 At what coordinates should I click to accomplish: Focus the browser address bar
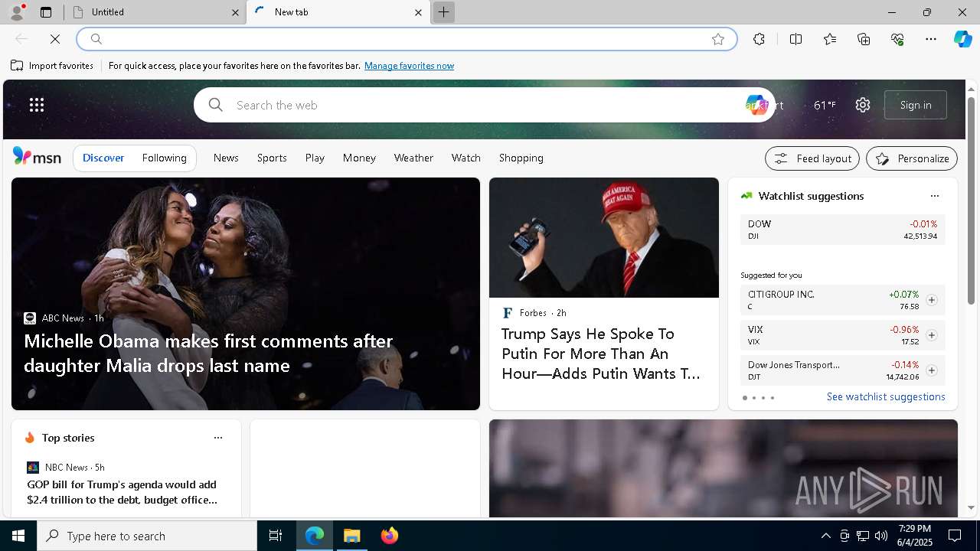coord(406,39)
